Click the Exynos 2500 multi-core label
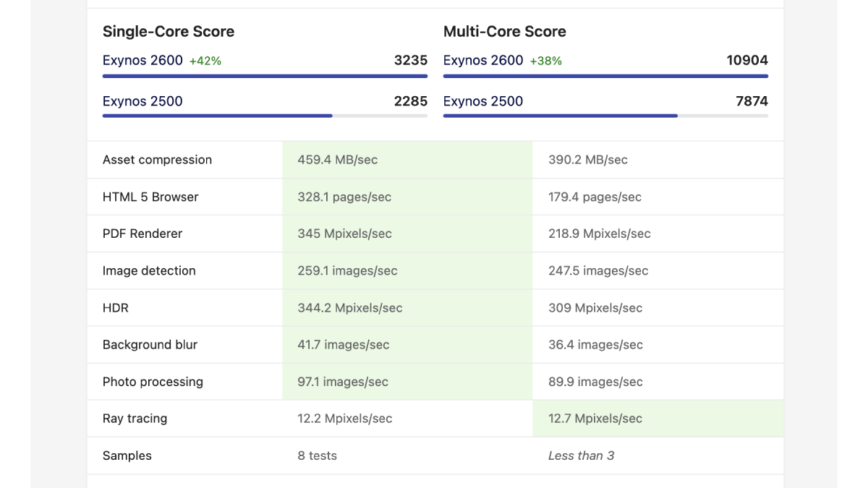868x488 pixels. click(x=483, y=101)
